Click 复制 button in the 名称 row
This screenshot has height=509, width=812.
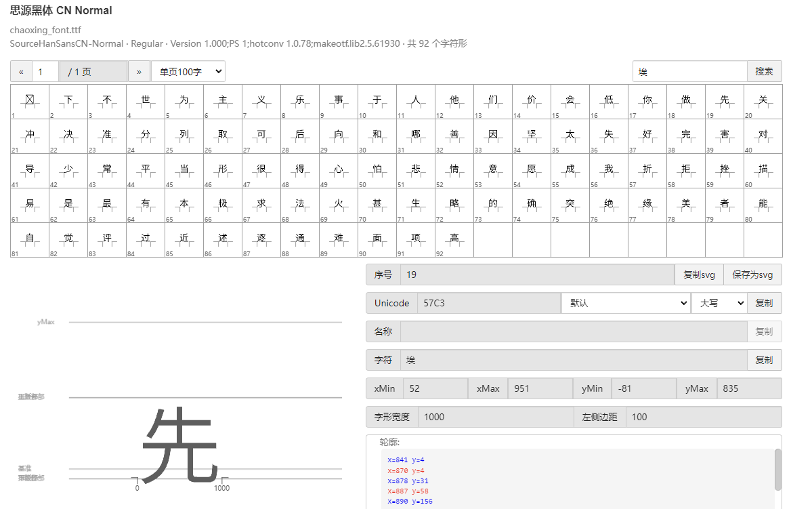(765, 331)
